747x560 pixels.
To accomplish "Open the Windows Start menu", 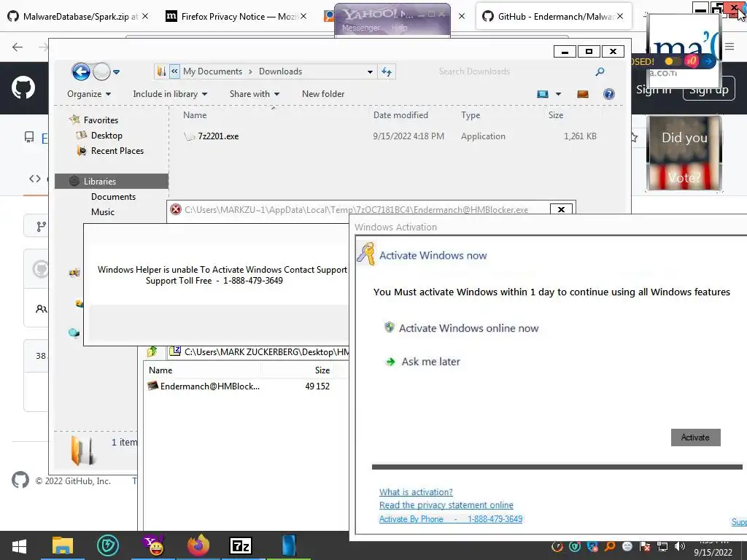I will point(18,546).
